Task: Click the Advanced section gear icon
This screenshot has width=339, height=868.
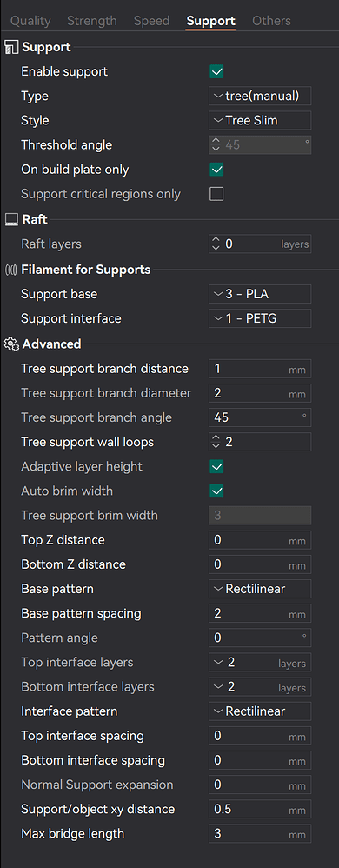Action: (x=11, y=344)
